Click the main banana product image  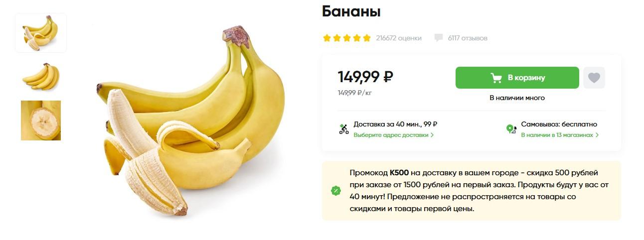click(190, 121)
